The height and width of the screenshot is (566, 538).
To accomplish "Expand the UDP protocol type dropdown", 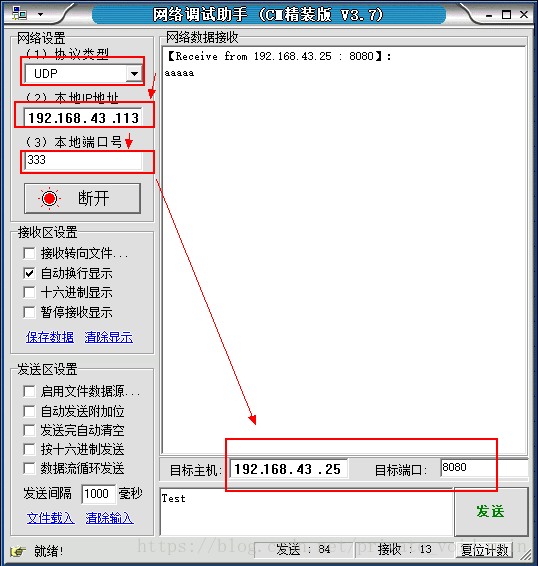I will click(134, 74).
